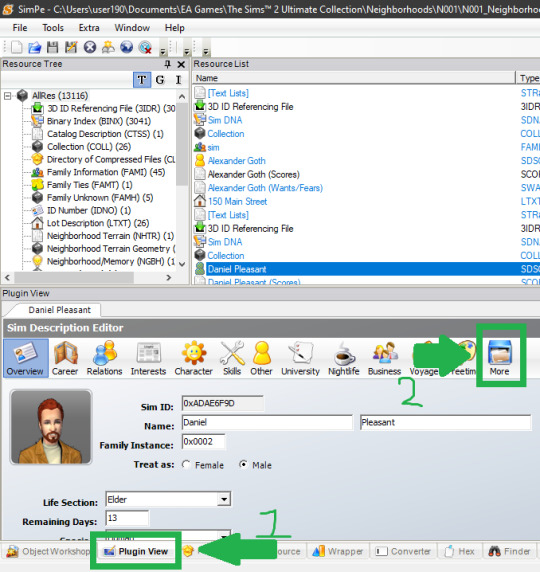Switch to the Plugin View tab
This screenshot has height=572, width=540.
click(136, 551)
